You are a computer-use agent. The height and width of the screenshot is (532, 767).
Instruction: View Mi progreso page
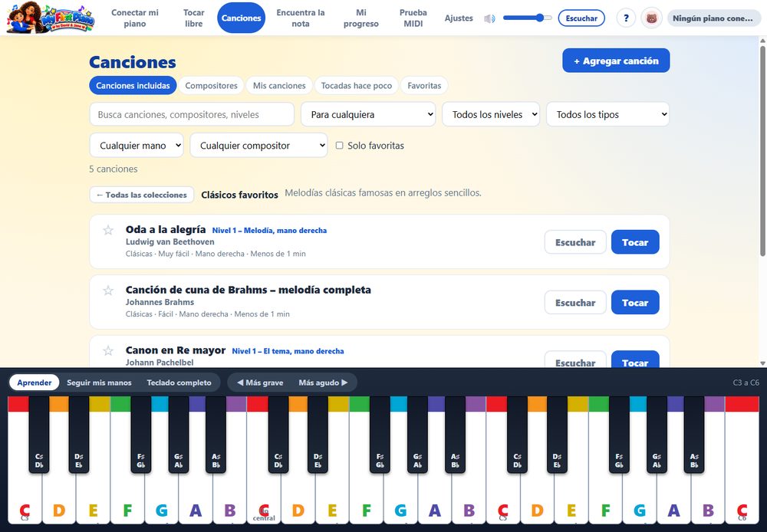361,18
